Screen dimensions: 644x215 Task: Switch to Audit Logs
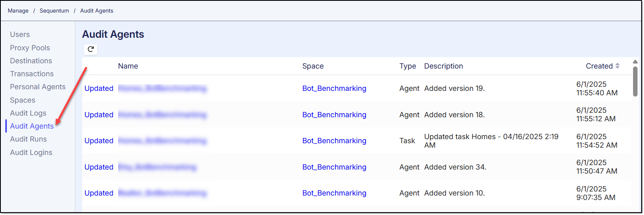tap(28, 113)
